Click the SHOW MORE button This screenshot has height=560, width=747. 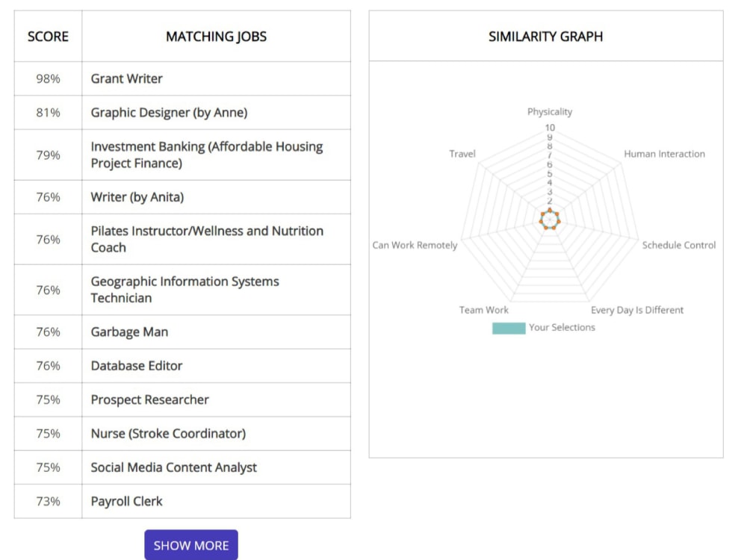coord(190,544)
